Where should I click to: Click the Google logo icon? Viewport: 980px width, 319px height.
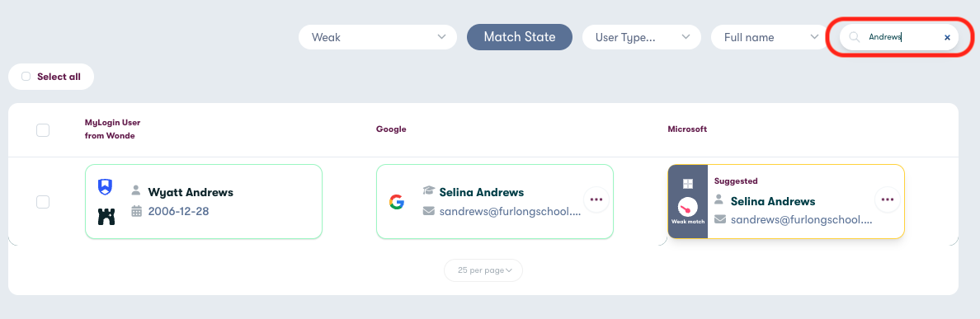(x=396, y=202)
